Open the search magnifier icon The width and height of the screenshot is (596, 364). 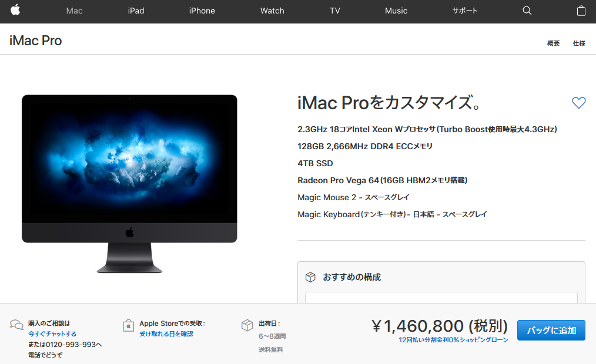coord(527,11)
